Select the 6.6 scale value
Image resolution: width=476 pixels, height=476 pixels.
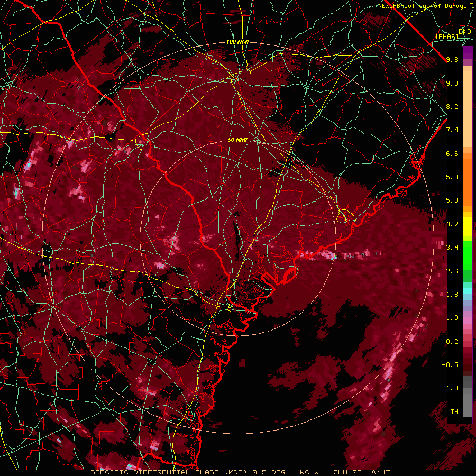coord(452,153)
